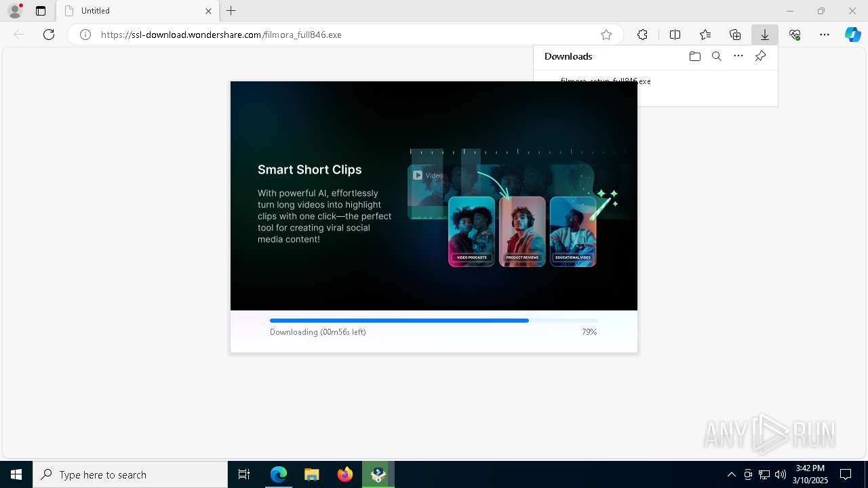Click the filmora_setup_full846.exe download entry
868x488 pixels.
click(606, 81)
